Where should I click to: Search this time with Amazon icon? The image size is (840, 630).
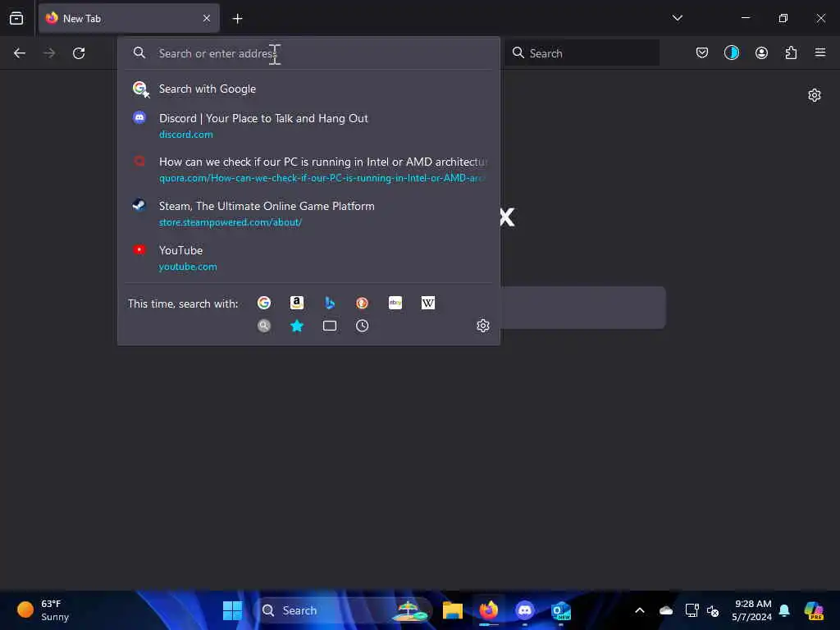tap(297, 304)
